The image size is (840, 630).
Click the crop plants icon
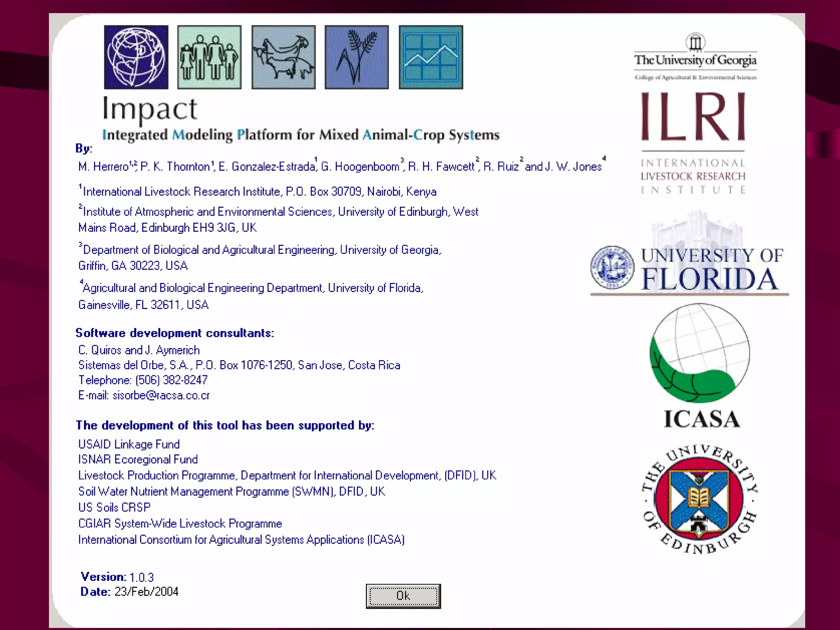[356, 57]
